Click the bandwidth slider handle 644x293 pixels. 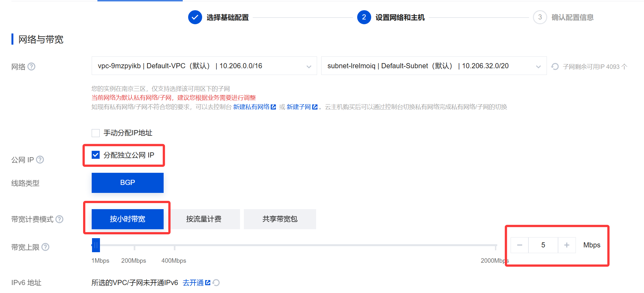click(x=96, y=245)
